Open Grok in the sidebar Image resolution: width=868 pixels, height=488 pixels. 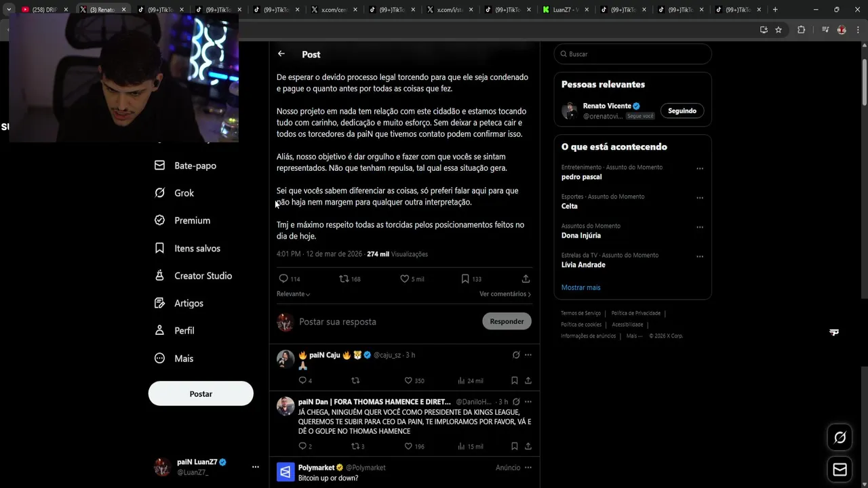tap(174, 193)
